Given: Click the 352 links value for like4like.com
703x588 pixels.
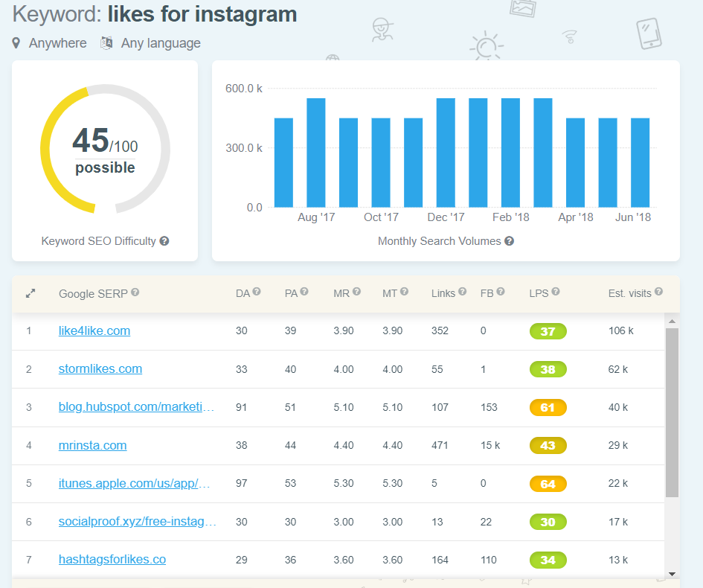Looking at the screenshot, I should click(x=440, y=331).
